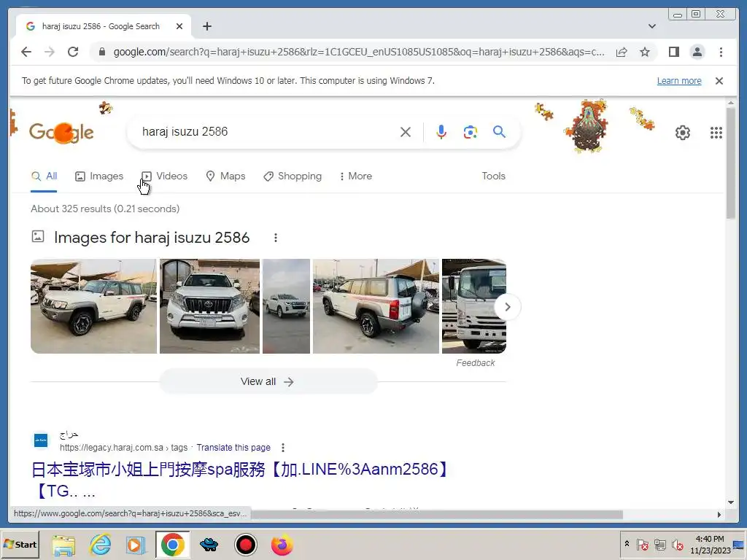Submit search with magnifier icon
Viewport: 747px width, 560px height.
click(499, 132)
